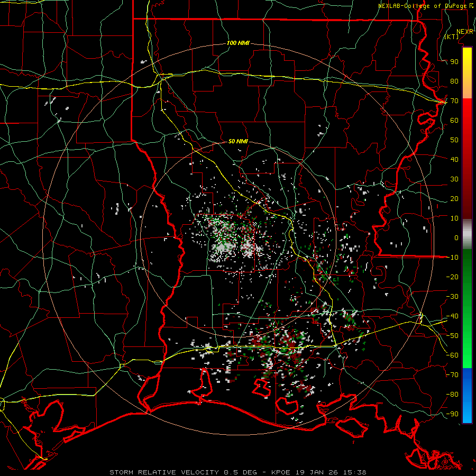Select the 80 value on the velocity scale

454,81
